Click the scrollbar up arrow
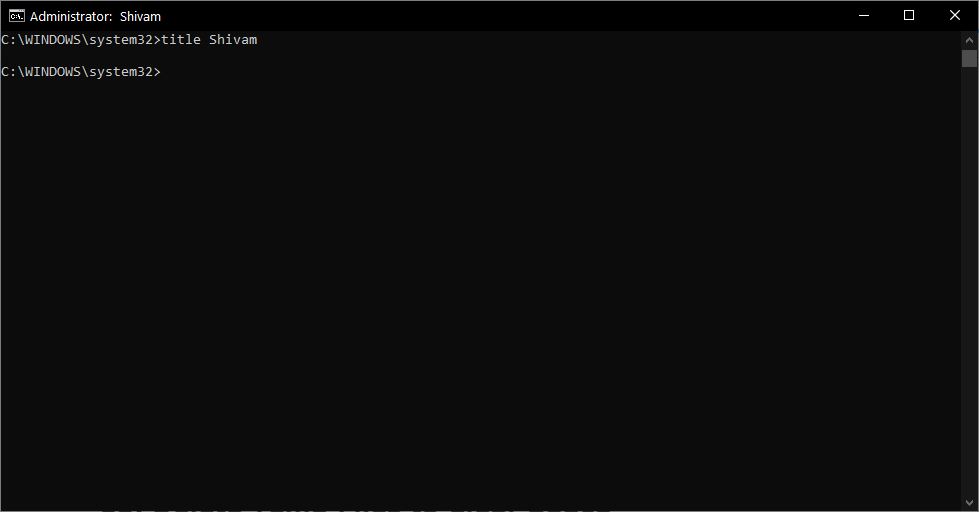Image resolution: width=979 pixels, height=512 pixels. coord(969,41)
